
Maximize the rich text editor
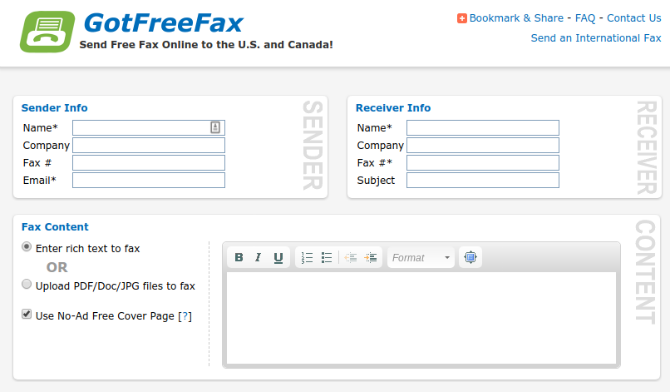click(470, 257)
